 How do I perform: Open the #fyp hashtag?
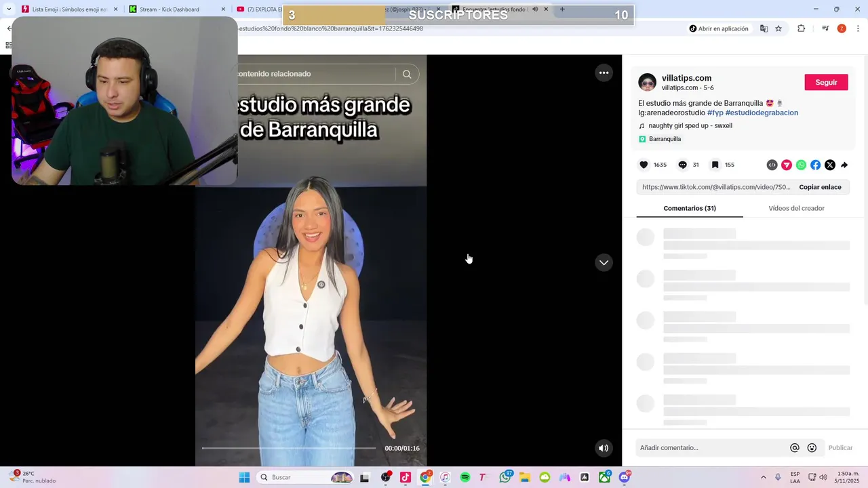715,113
